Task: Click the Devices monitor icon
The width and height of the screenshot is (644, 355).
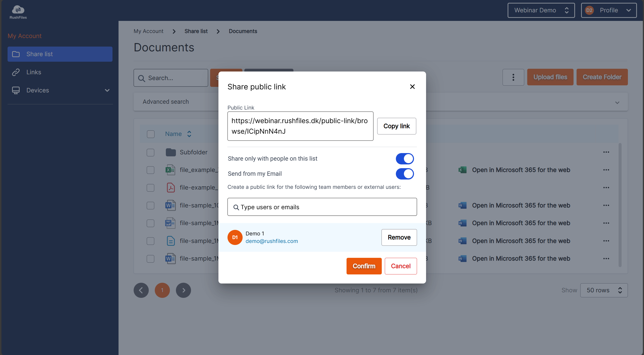Action: coord(16,90)
